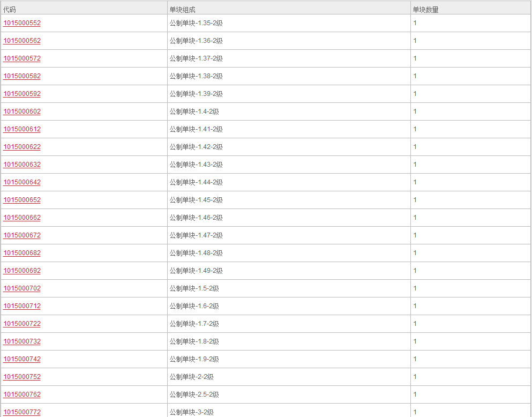This screenshot has width=532, height=417.
Task: Open code link 1015000672
Action: (x=22, y=235)
